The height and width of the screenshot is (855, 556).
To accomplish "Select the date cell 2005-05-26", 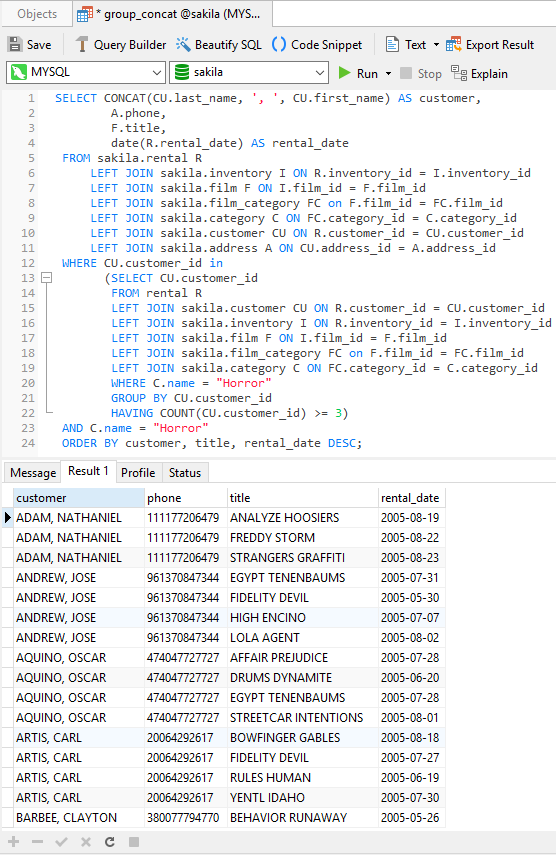I will tap(412, 817).
